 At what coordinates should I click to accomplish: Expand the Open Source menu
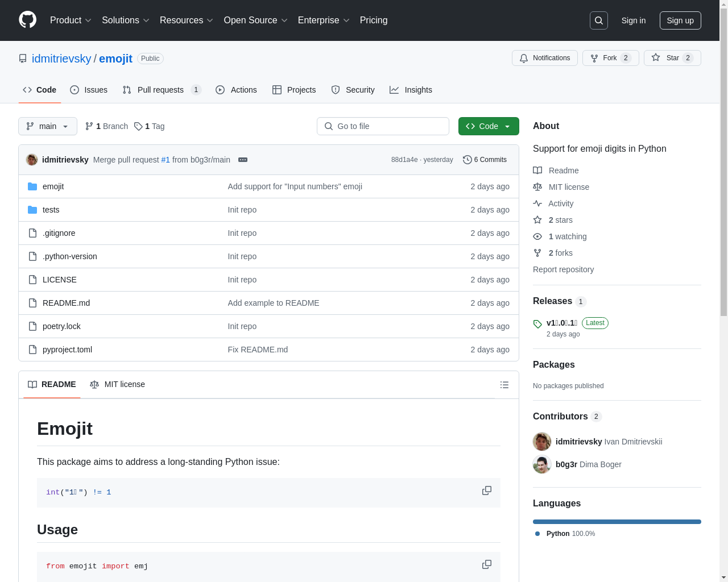(256, 20)
